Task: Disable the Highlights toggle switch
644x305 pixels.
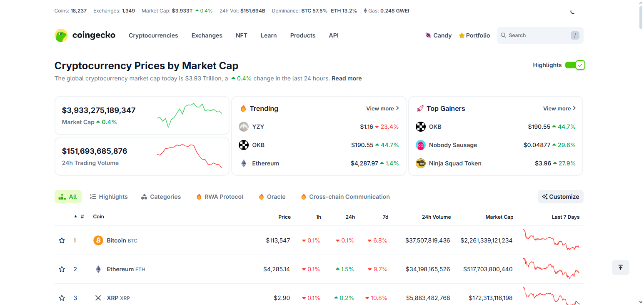Action: (x=575, y=65)
